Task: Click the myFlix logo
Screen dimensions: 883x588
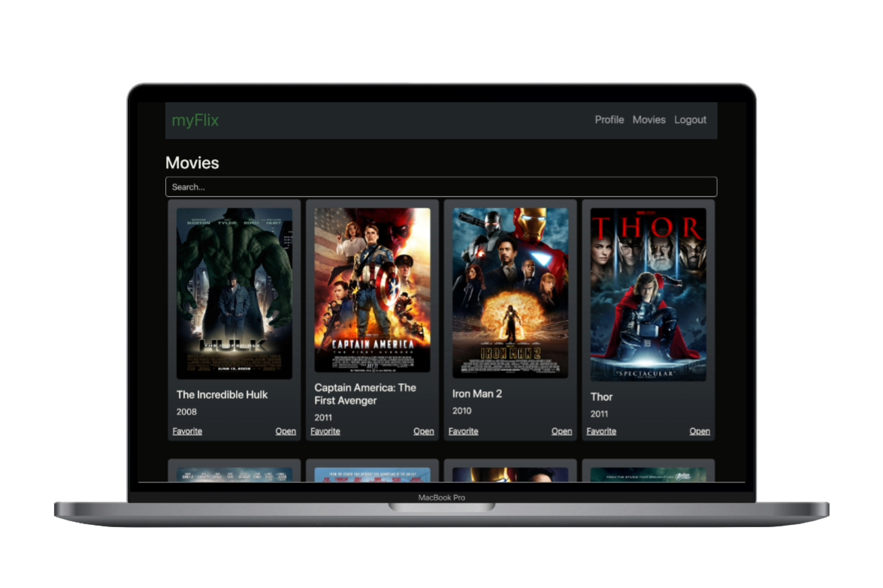Action: [x=195, y=120]
